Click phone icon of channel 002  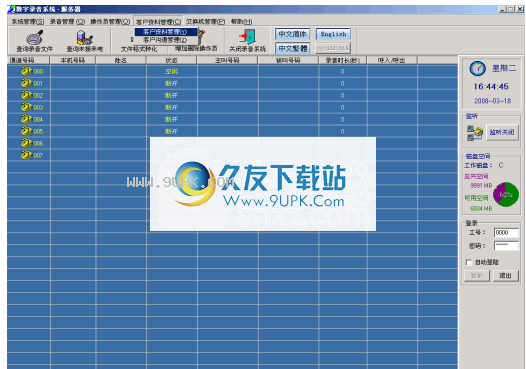pyautogui.click(x=26, y=95)
